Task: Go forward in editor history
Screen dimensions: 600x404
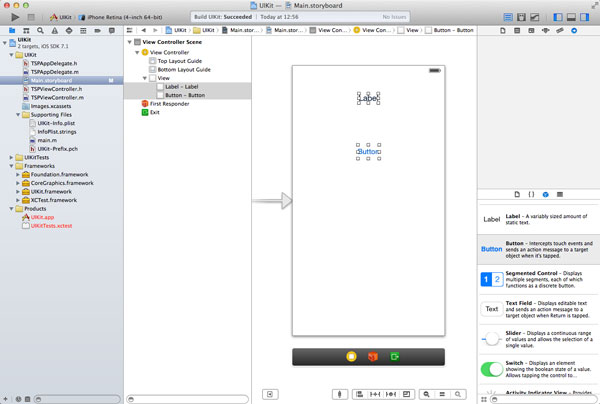Action: pos(155,30)
